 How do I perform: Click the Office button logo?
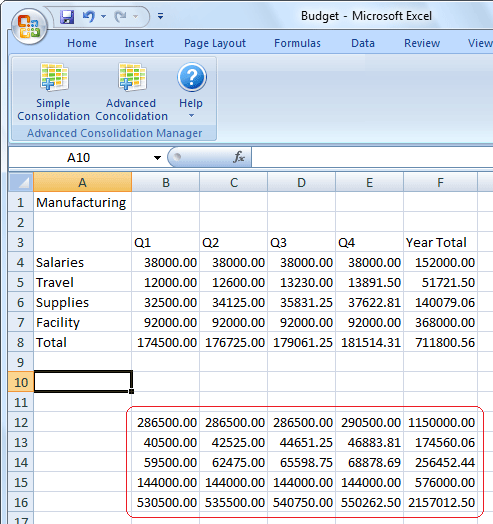(x=29, y=27)
